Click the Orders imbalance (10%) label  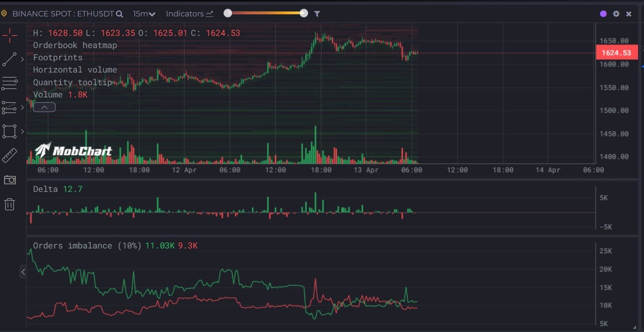(x=87, y=246)
